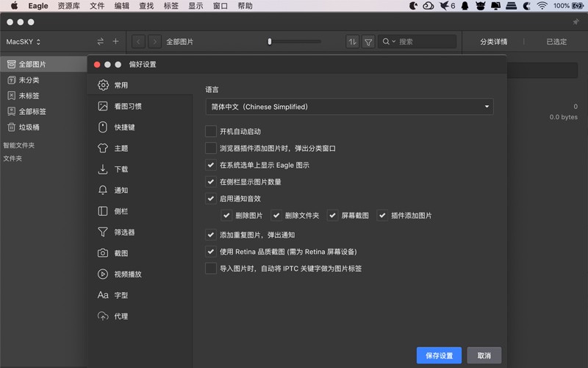The image size is (588, 368).
Task: Expand the search options arrow
Action: pyautogui.click(x=394, y=41)
